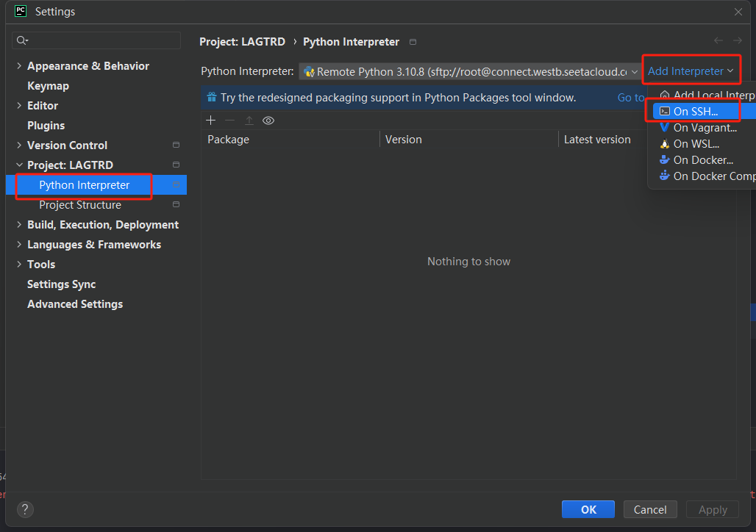
Task: Toggle the show early releases eye icon
Action: click(x=268, y=121)
